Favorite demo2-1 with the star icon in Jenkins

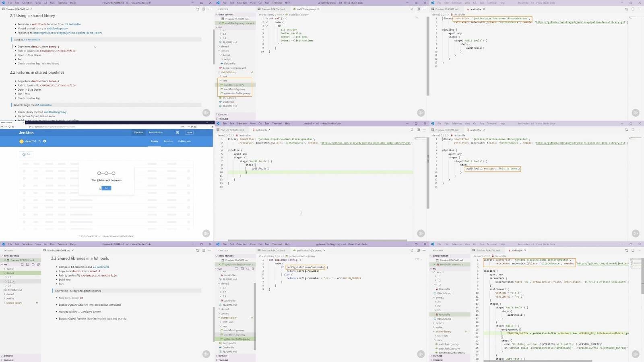tap(39, 141)
